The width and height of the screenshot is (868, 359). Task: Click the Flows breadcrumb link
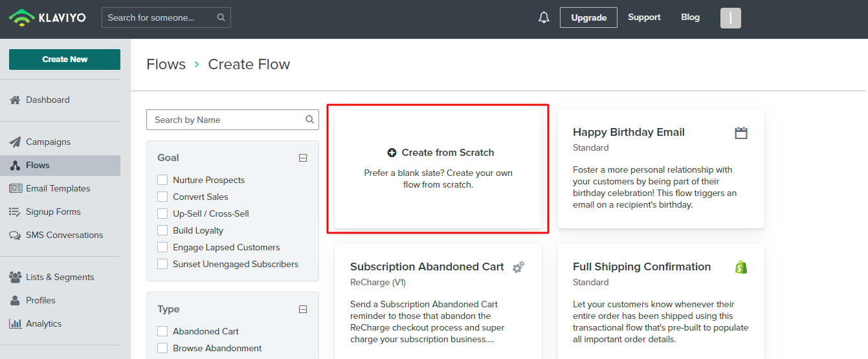(x=166, y=64)
